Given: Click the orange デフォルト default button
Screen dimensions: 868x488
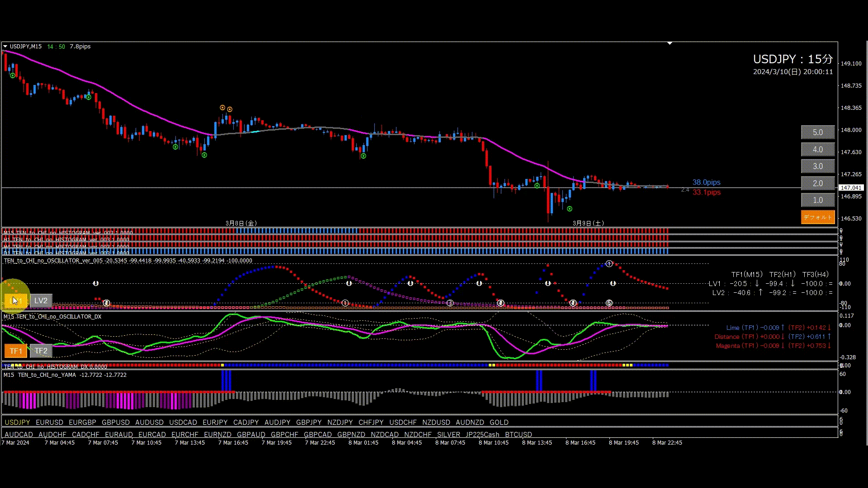Looking at the screenshot, I should tap(817, 217).
